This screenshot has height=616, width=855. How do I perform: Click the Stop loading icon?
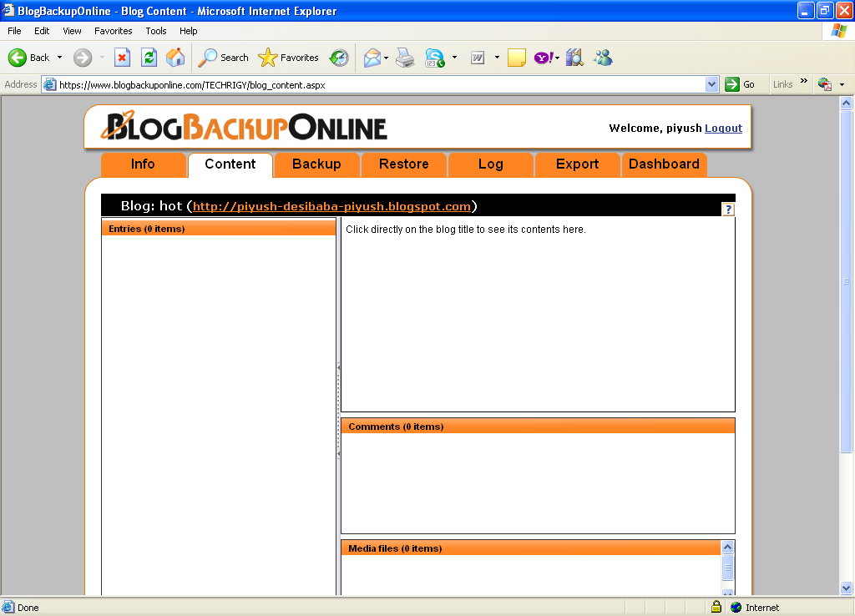[122, 58]
